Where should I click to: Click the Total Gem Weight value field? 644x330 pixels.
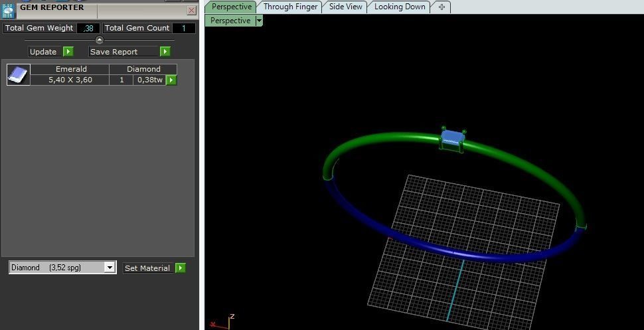click(88, 29)
